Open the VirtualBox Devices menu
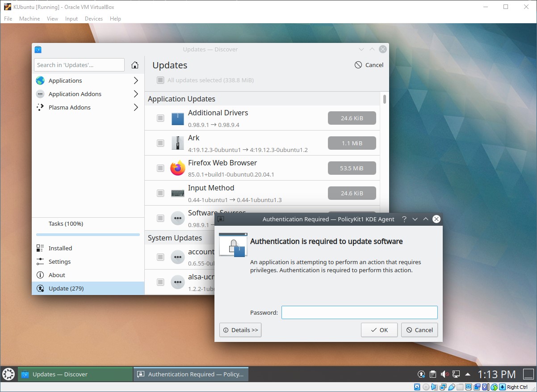The height and width of the screenshot is (392, 537). pyautogui.click(x=94, y=19)
